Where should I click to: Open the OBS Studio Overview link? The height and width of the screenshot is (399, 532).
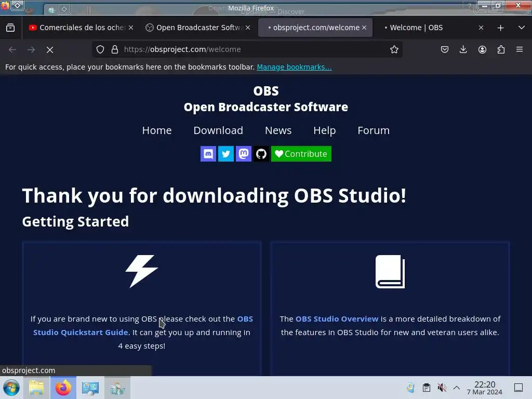[337, 319]
